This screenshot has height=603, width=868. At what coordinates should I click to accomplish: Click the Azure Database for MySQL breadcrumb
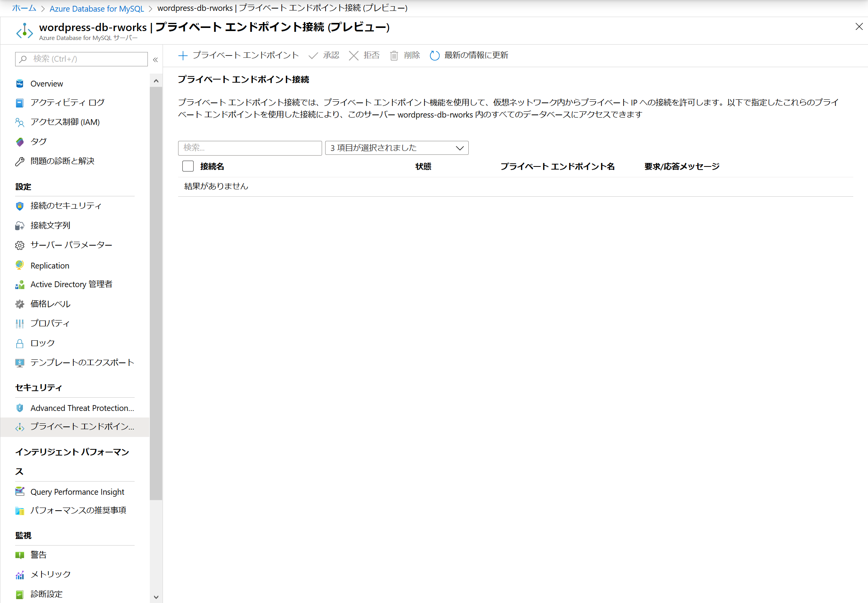pyautogui.click(x=97, y=8)
